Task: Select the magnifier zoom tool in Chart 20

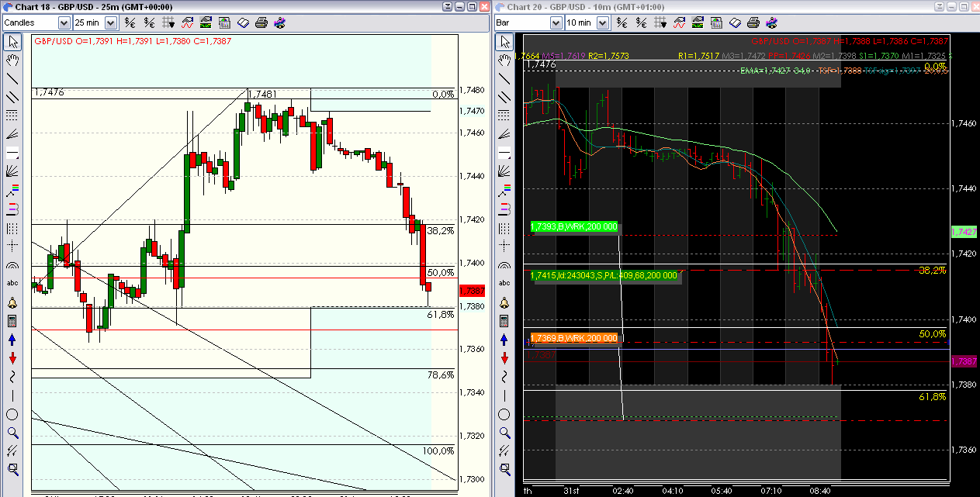Action: click(504, 432)
